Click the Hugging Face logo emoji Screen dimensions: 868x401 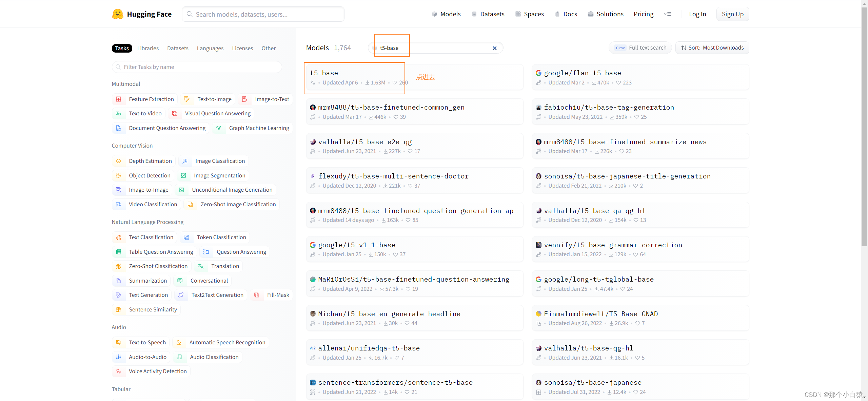(118, 14)
